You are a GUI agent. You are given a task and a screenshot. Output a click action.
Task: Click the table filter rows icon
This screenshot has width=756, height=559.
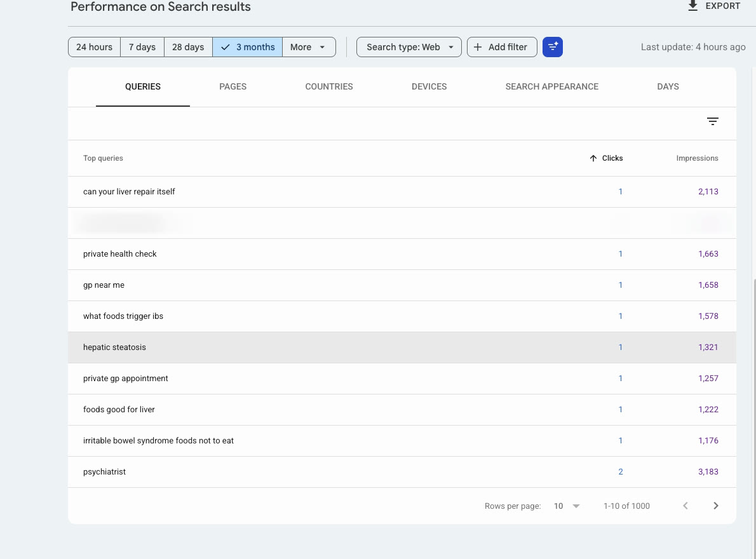[x=712, y=121]
